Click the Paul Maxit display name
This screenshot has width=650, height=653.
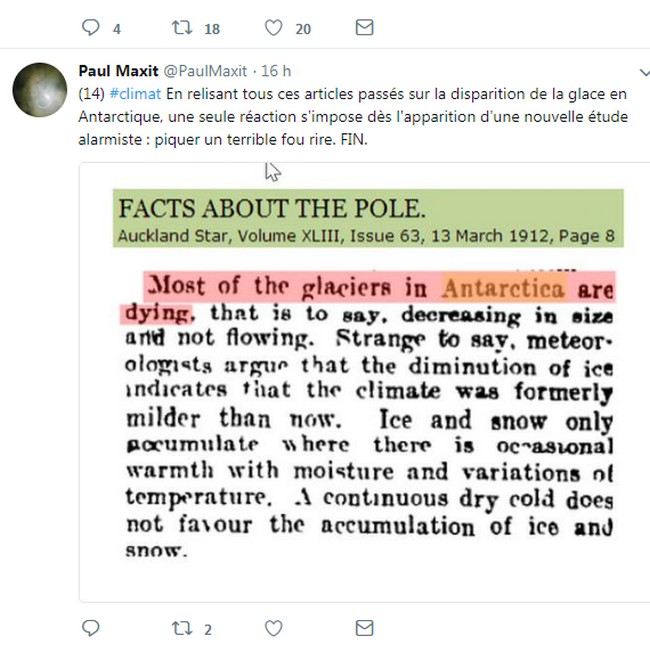point(117,72)
